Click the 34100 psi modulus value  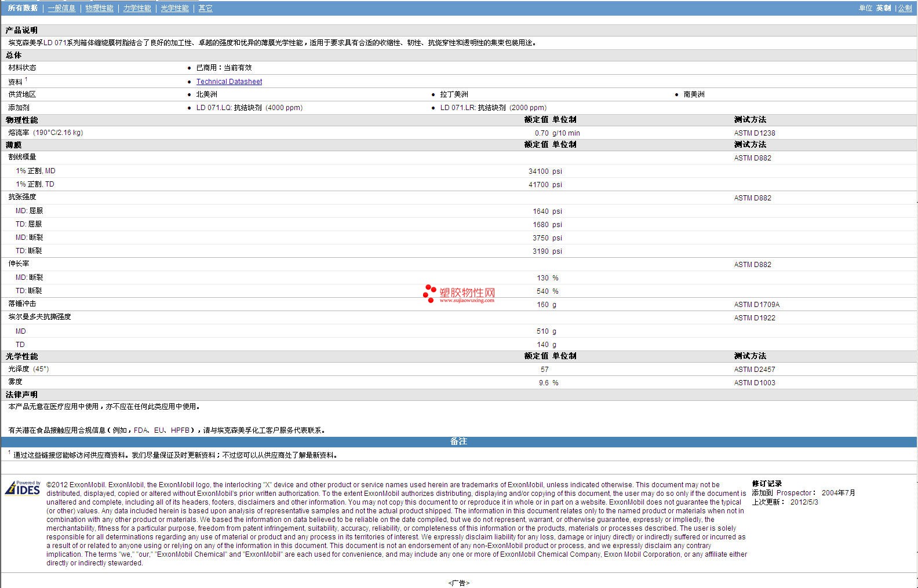(x=545, y=171)
